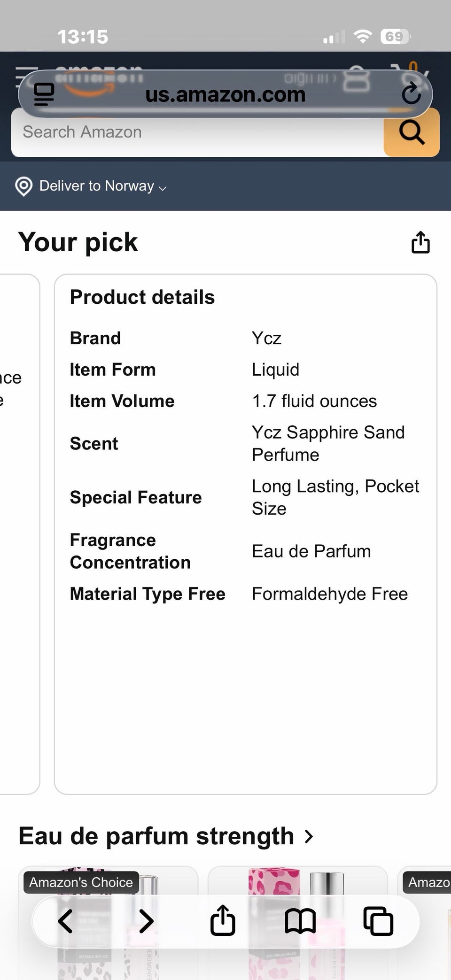Expand the 'Deliver to Norway' dropdown
Viewport: 451px width, 980px height.
point(103,186)
